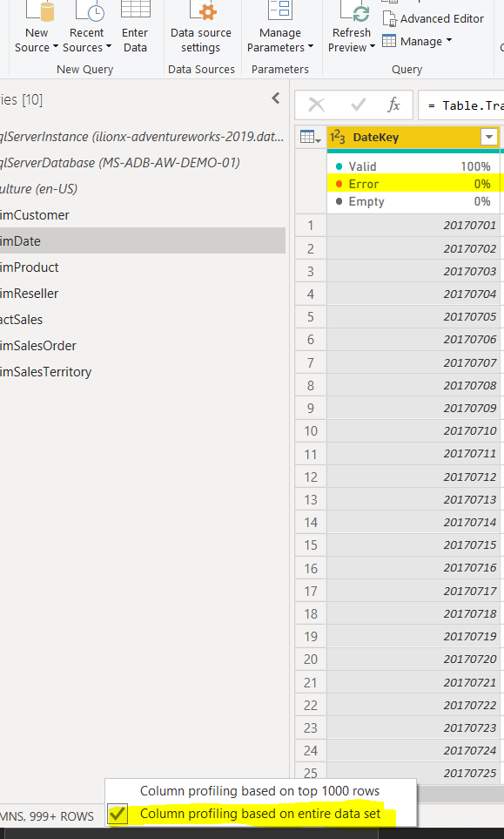Click cell value 20170717
504x839 pixels.
(x=413, y=591)
